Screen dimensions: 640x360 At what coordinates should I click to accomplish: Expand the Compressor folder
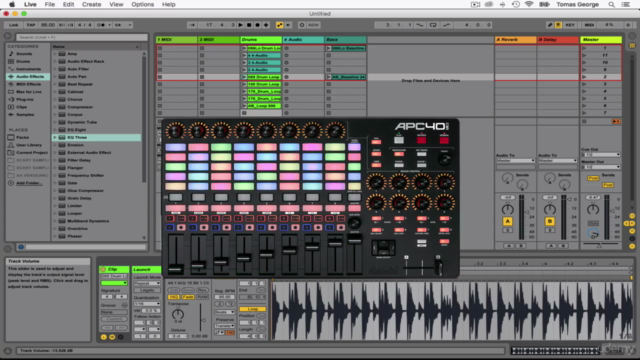55,107
